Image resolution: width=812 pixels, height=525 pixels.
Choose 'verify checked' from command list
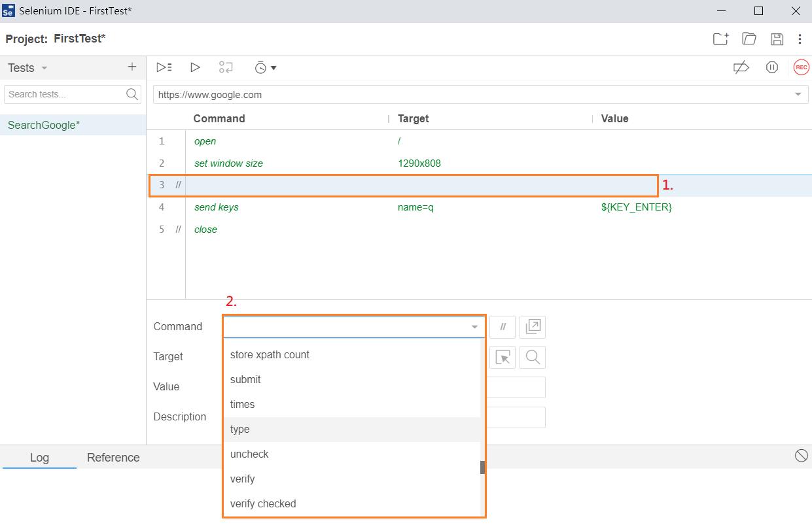point(352,504)
